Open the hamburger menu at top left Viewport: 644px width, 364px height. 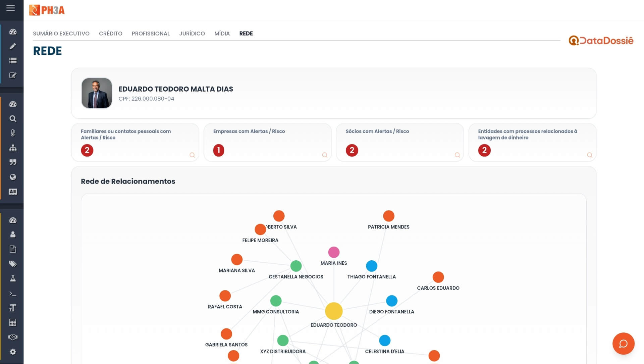point(11,8)
